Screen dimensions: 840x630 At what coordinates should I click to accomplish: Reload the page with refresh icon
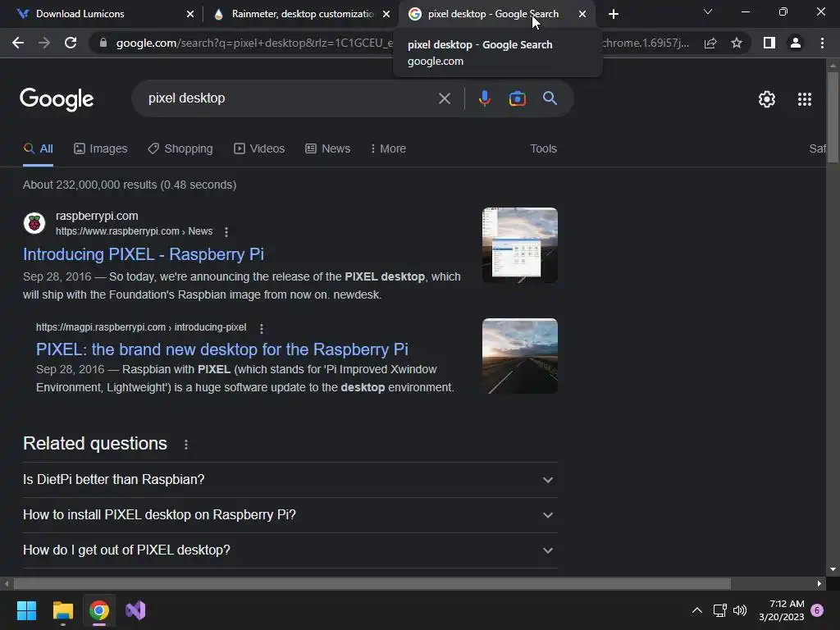tap(71, 43)
